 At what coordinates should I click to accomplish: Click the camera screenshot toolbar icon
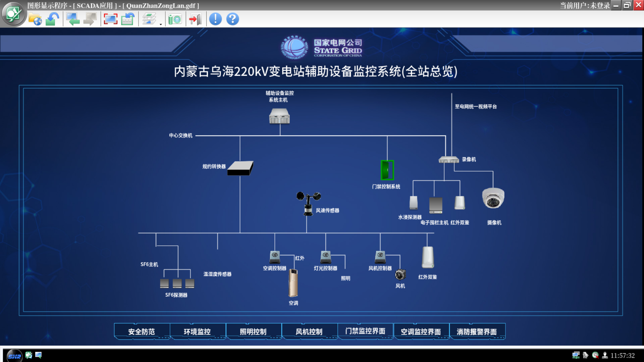175,19
